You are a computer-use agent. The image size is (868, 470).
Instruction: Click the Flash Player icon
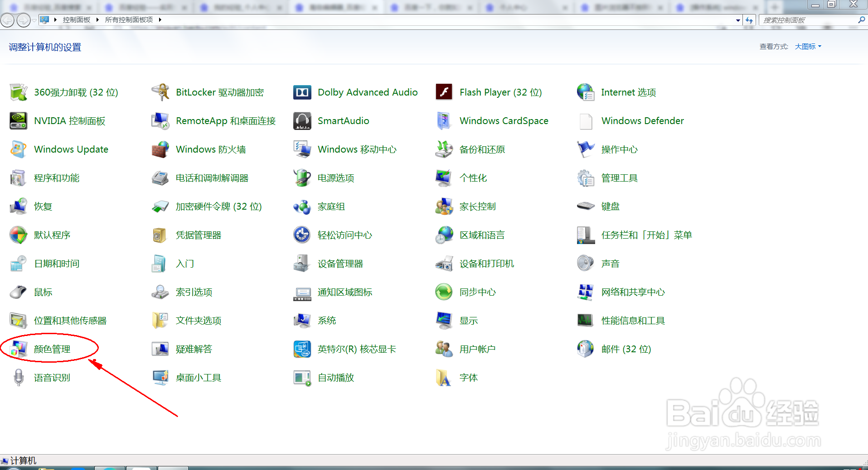coord(444,92)
